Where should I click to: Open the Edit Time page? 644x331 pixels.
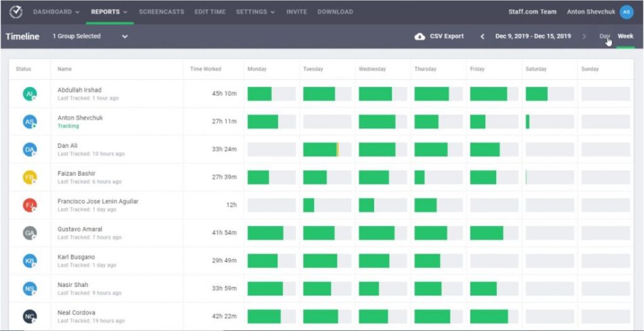210,12
